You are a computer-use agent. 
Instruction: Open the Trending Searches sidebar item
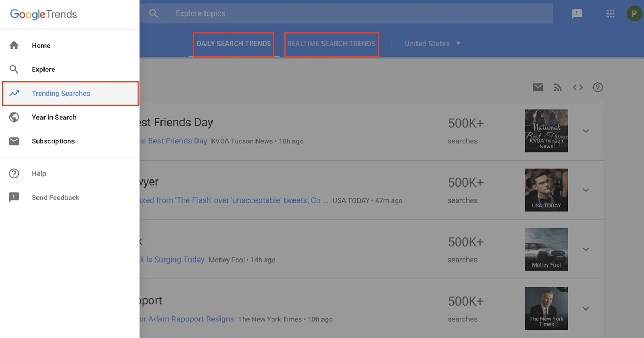(60, 93)
